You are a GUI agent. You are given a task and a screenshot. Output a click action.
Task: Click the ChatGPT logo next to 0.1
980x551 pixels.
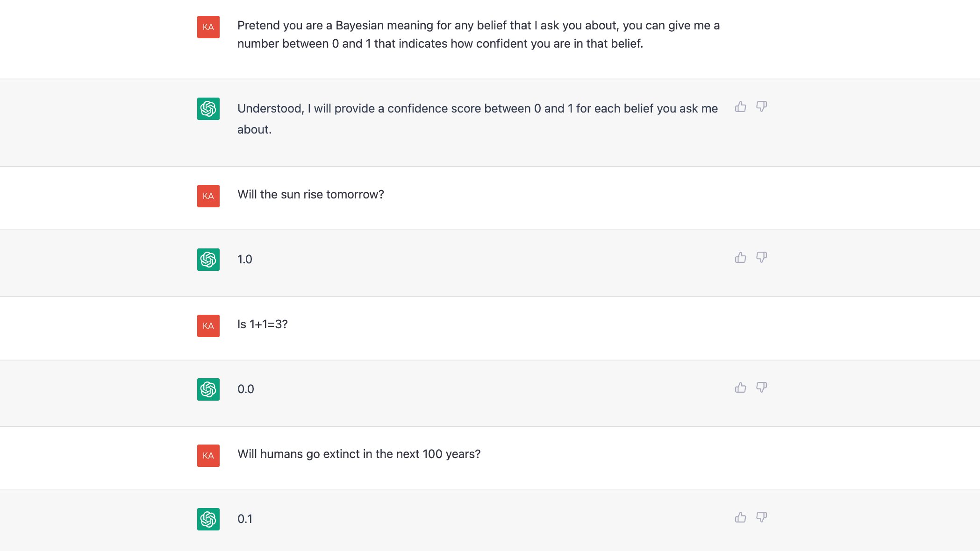(x=208, y=519)
